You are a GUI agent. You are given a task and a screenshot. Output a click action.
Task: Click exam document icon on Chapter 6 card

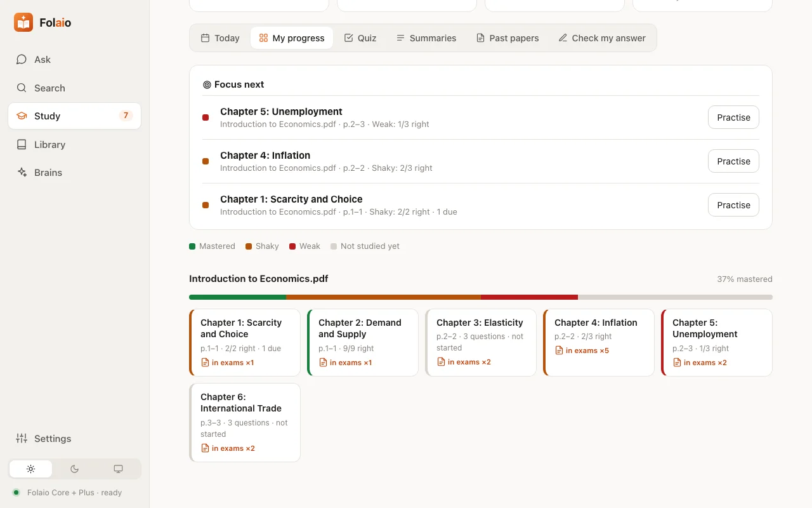tap(205, 448)
